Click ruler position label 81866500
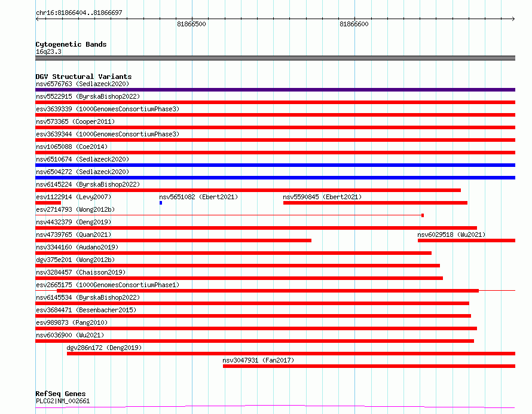The width and height of the screenshot is (532, 414). [x=191, y=24]
